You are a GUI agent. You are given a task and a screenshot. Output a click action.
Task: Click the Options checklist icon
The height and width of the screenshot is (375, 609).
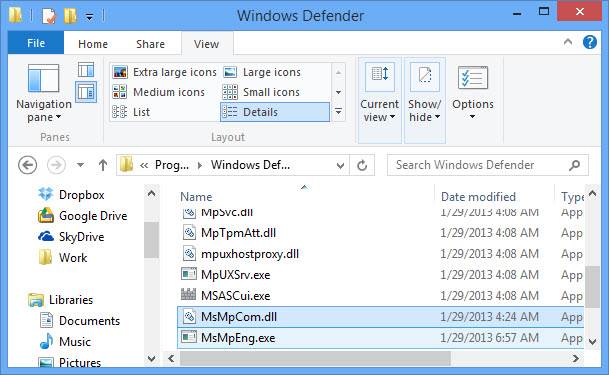[x=473, y=78]
